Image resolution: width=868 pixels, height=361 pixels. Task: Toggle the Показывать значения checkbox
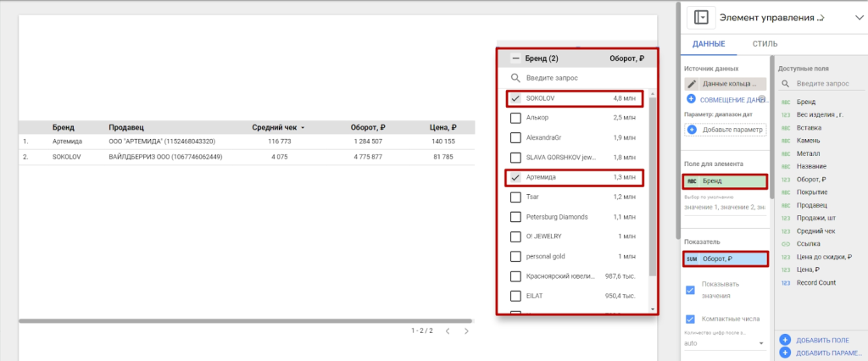[x=690, y=290]
